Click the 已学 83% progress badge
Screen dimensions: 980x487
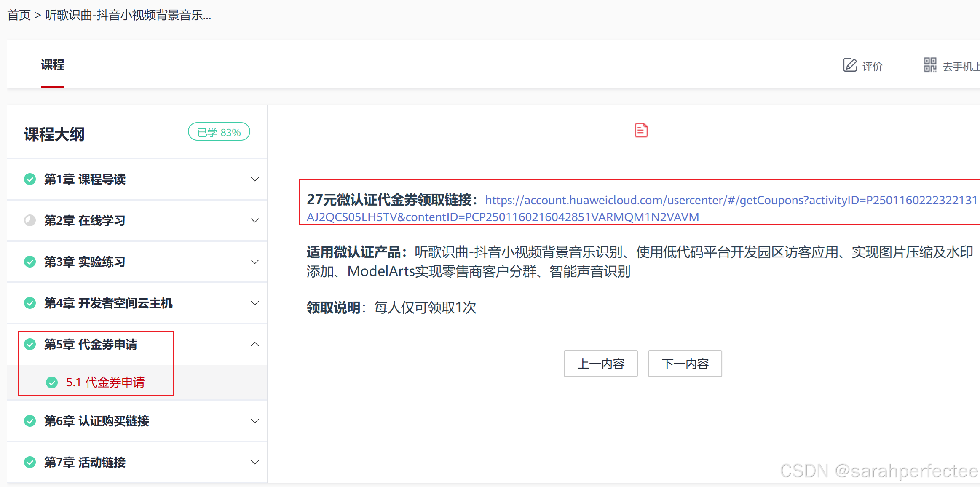(219, 132)
